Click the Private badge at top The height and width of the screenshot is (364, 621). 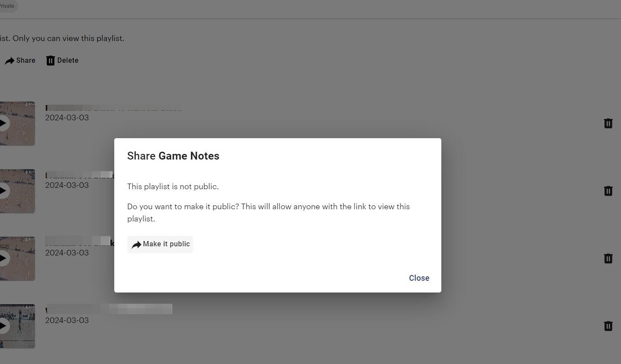click(8, 6)
